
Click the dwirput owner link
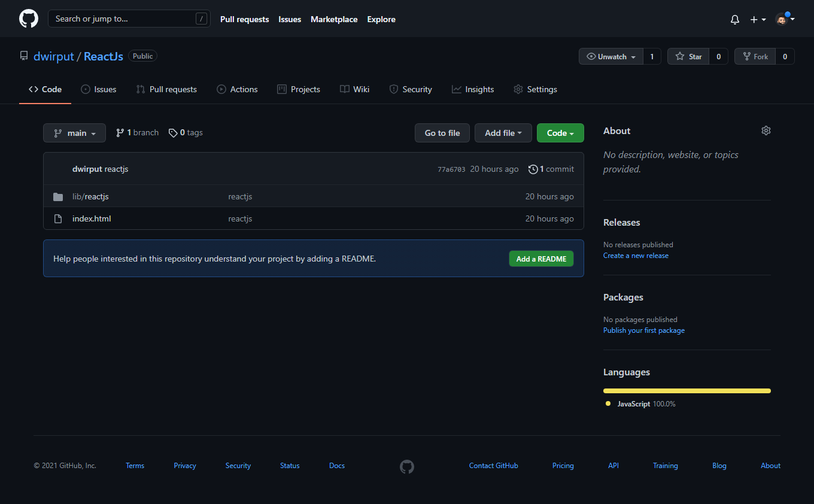click(x=54, y=56)
